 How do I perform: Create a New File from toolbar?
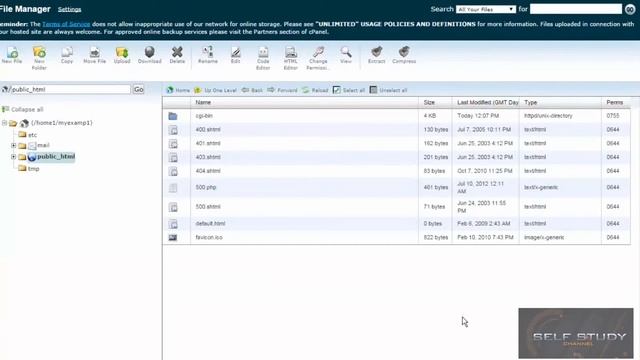point(12,55)
